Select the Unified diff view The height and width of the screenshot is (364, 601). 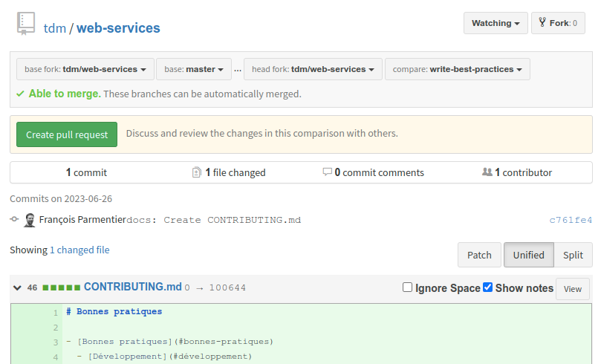tap(528, 255)
